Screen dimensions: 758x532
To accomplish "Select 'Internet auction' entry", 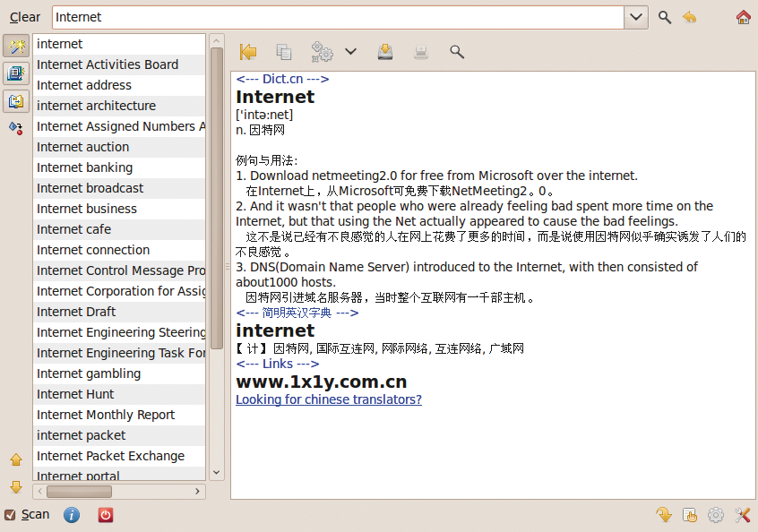I will click(119, 147).
